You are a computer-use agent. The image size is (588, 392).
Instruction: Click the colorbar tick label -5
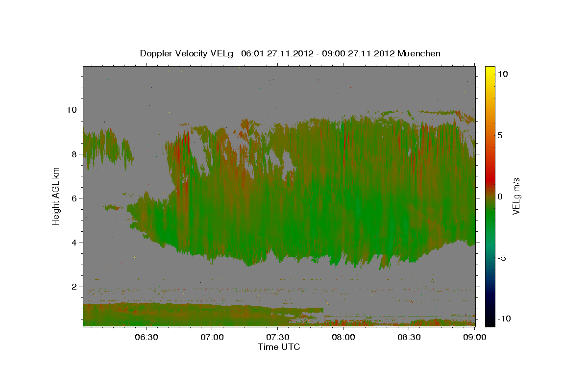pyautogui.click(x=502, y=257)
